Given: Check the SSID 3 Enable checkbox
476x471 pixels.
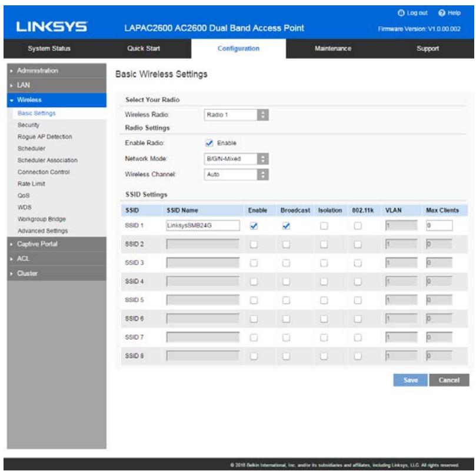Looking at the screenshot, I should point(254,263).
